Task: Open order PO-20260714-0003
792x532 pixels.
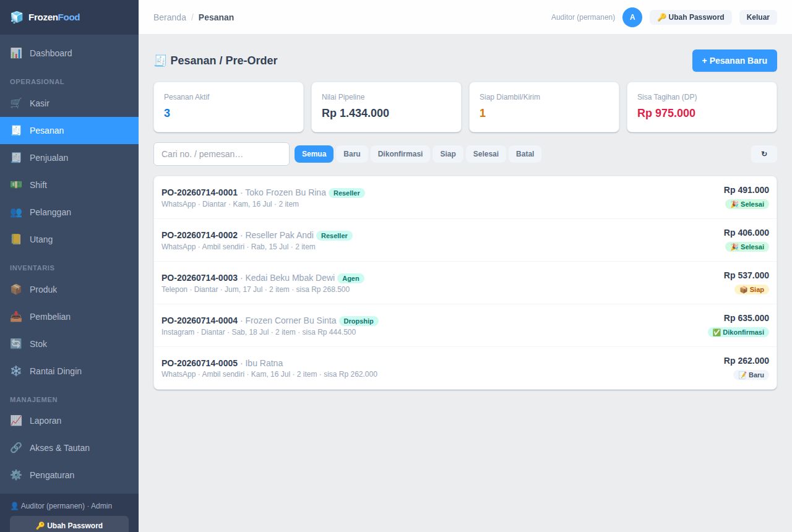Action: coord(465,283)
